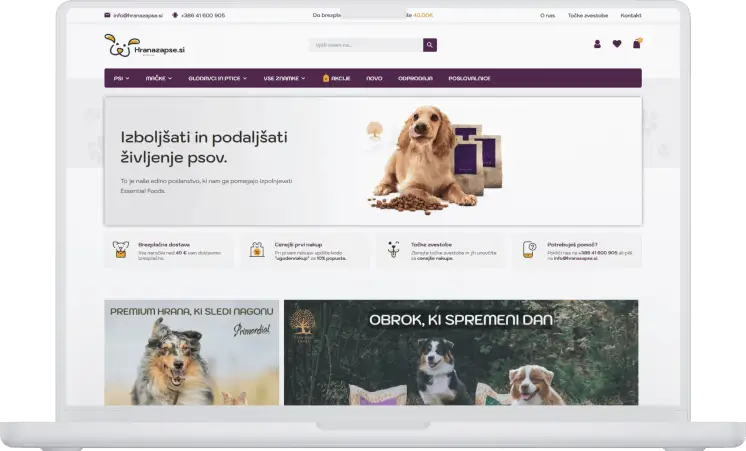Expand the VSE ZNAMKE dropdown

285,78
